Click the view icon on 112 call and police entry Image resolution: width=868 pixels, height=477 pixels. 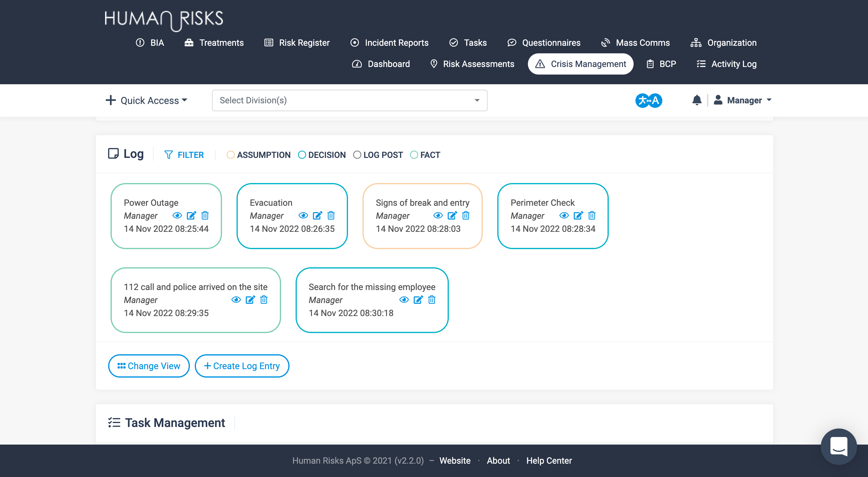[x=235, y=300]
